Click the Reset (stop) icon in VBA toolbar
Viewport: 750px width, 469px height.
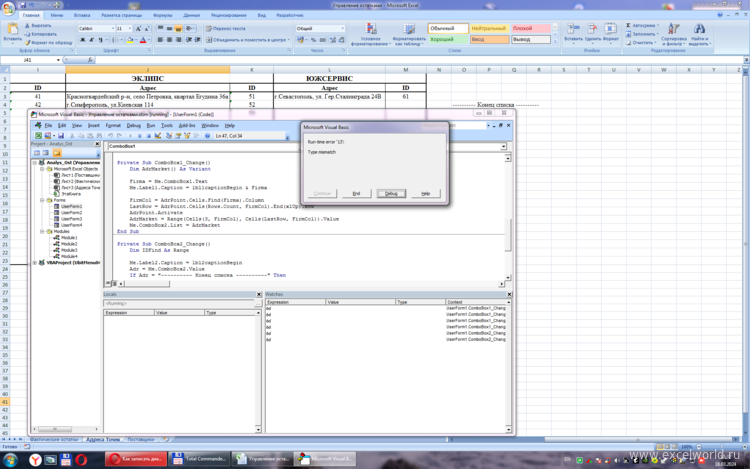click(148, 136)
